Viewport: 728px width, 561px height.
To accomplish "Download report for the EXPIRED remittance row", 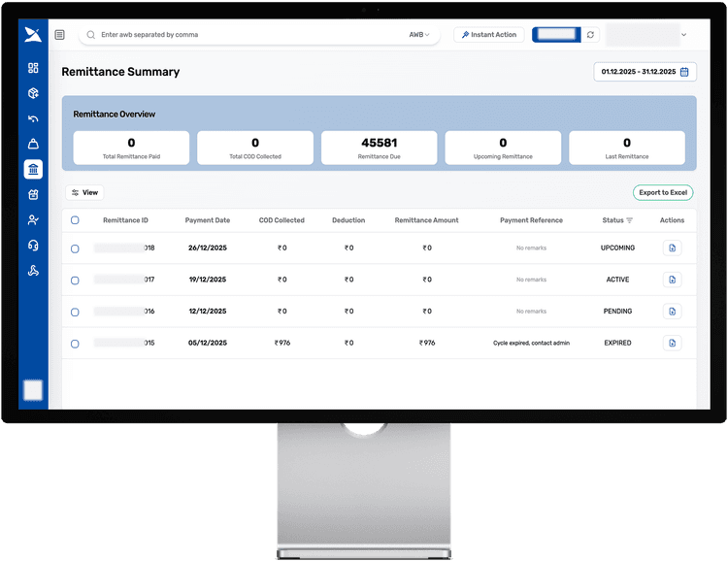I will (673, 343).
